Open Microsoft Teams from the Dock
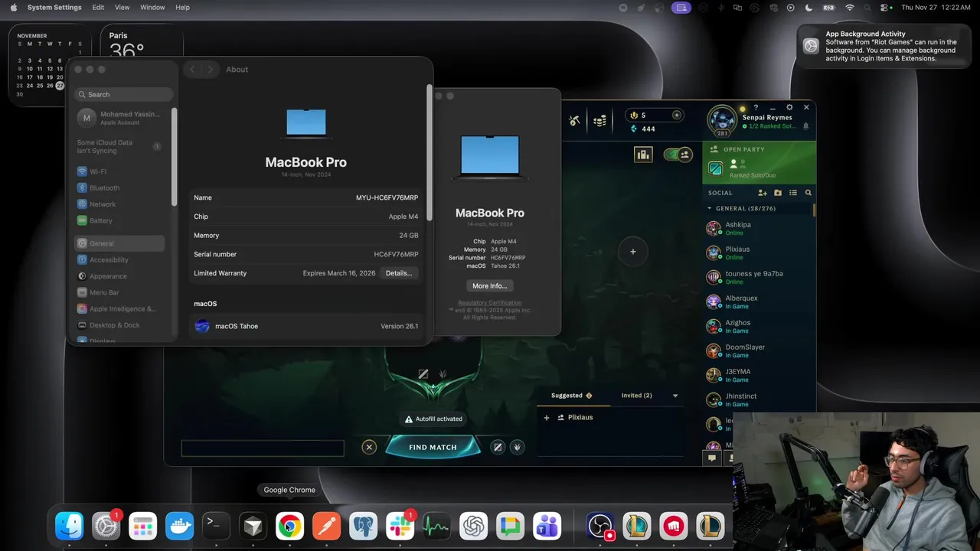This screenshot has width=980, height=551. pos(547,526)
